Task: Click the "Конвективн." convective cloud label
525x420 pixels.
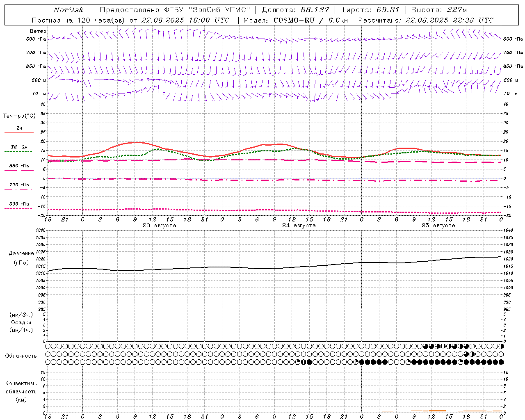Action: point(21,384)
